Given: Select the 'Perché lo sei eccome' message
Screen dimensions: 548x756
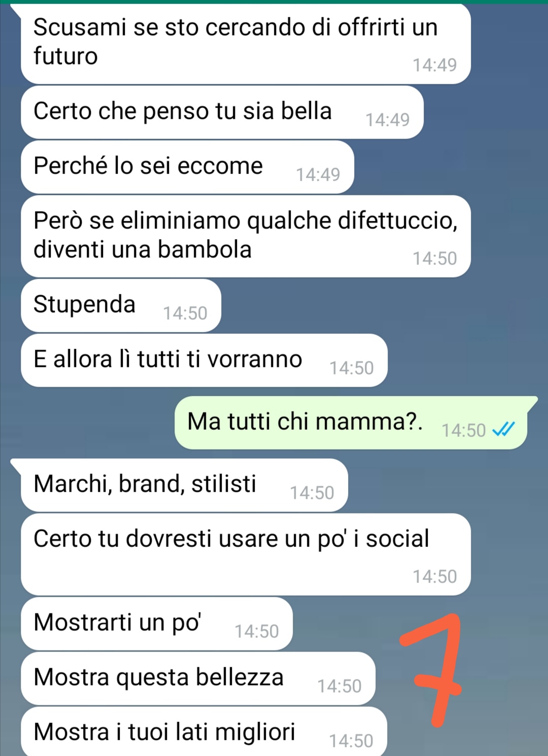Looking at the screenshot, I should coord(187,167).
